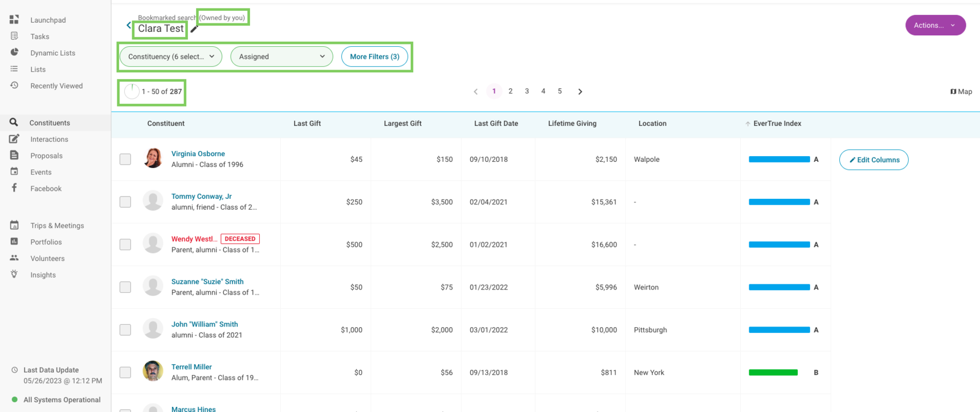This screenshot has height=412, width=980.
Task: Go to page 1
Action: (494, 91)
